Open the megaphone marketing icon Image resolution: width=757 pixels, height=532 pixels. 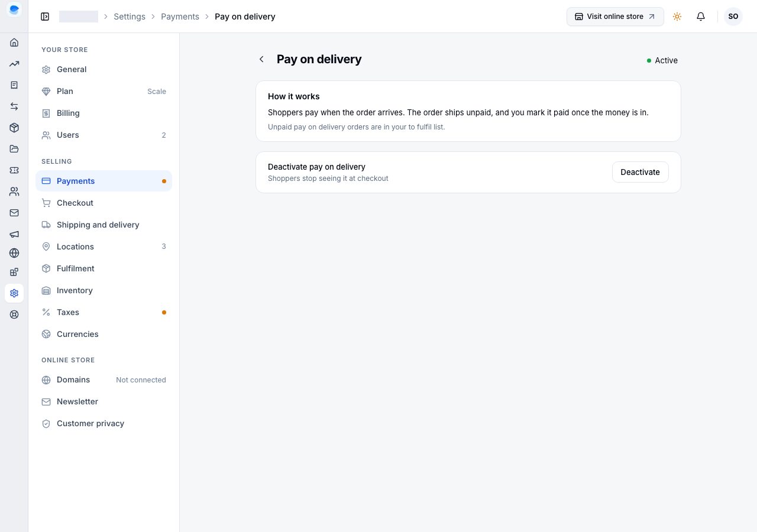coord(14,234)
